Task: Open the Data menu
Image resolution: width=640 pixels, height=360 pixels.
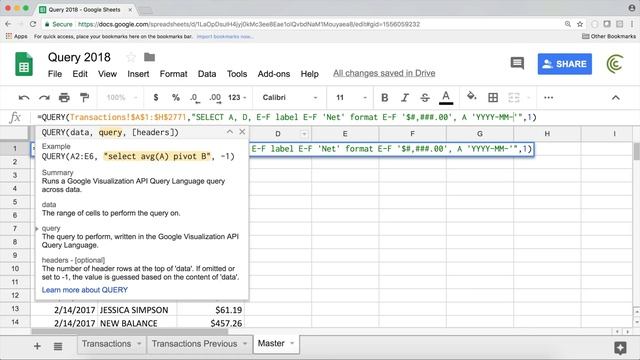Action: tap(207, 74)
